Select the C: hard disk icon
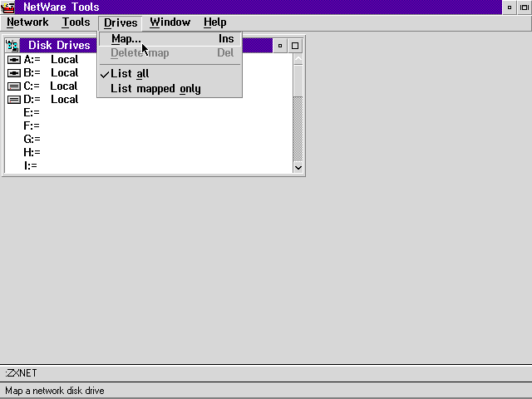 (14, 86)
